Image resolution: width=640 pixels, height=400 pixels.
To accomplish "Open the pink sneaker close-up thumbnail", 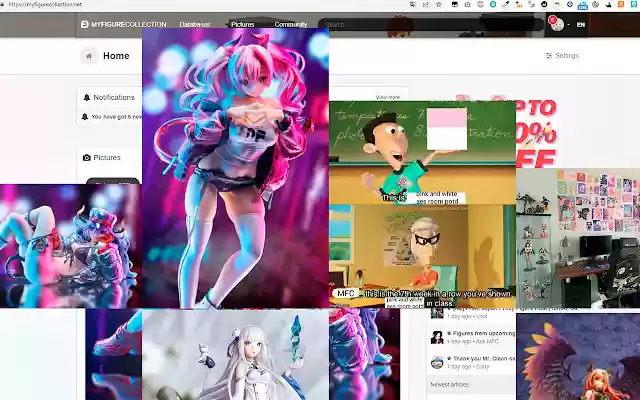I will [x=114, y=354].
